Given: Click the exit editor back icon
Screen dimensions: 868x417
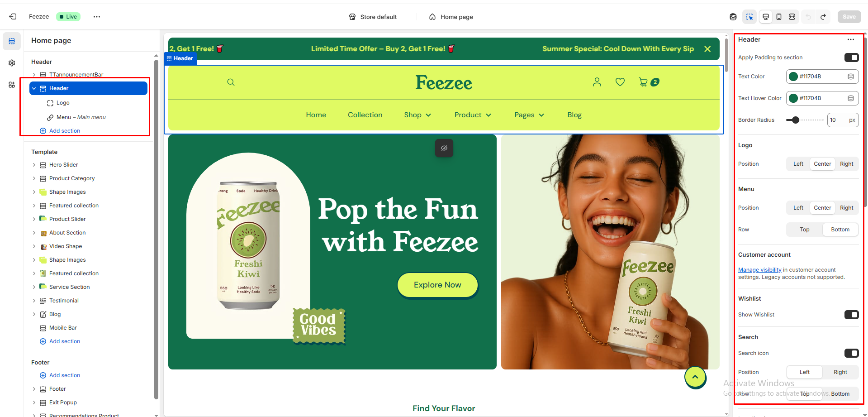Looking at the screenshot, I should click(13, 17).
